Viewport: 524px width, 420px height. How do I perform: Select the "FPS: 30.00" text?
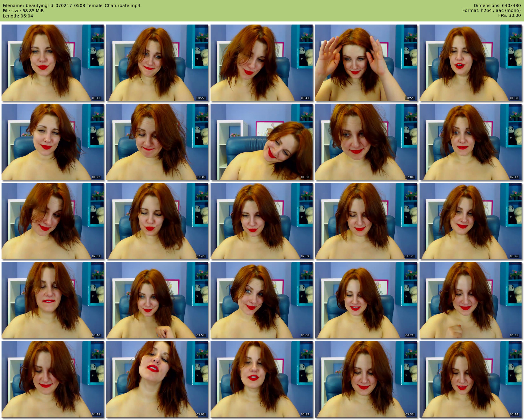pos(509,15)
